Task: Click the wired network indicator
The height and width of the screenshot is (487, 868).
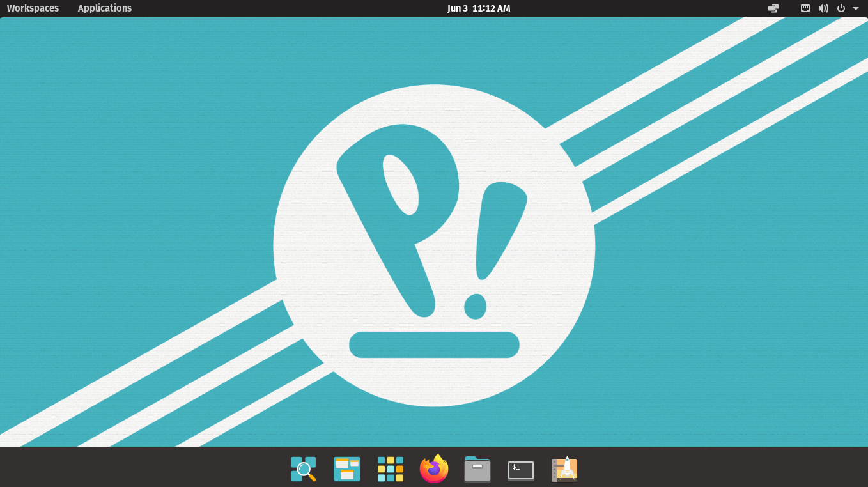Action: (x=805, y=8)
